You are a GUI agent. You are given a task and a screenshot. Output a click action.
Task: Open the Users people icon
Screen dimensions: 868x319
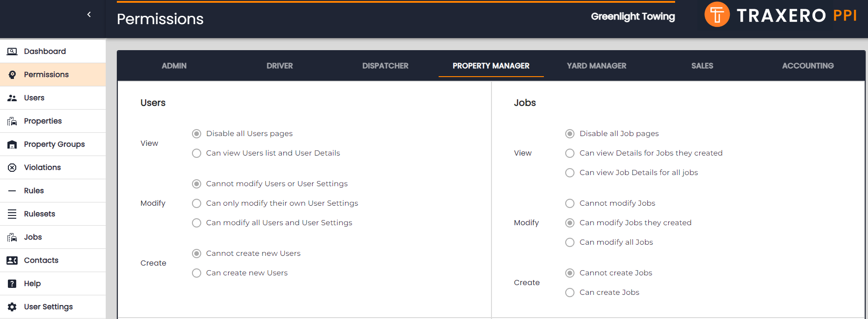click(12, 98)
